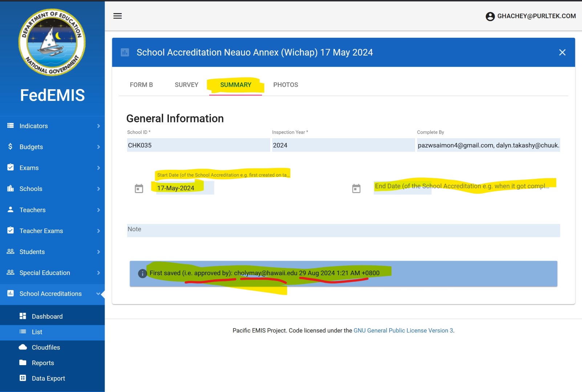
Task: Open the hamburger navigation menu
Action: pos(117,16)
